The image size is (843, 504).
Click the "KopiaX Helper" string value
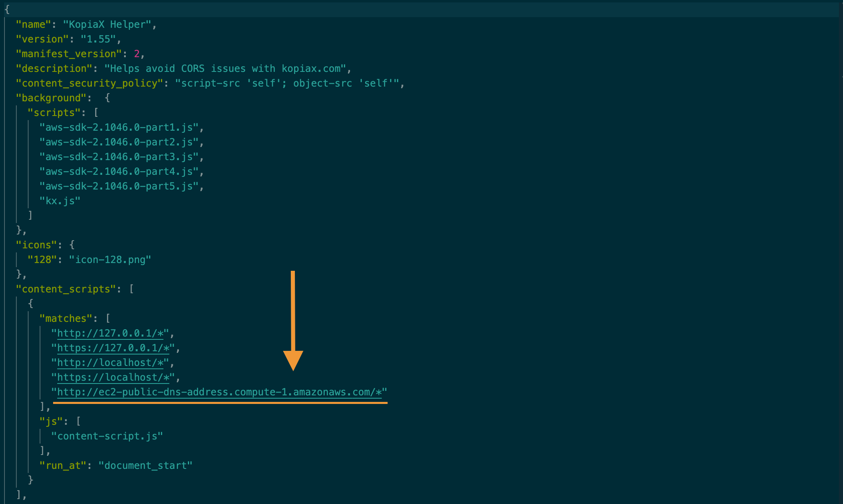click(107, 25)
